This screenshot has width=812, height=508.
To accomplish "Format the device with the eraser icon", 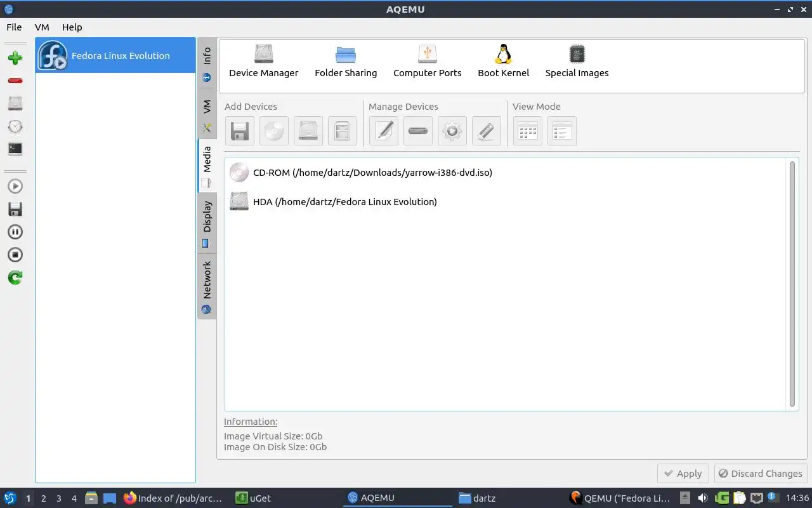I will coord(487,131).
